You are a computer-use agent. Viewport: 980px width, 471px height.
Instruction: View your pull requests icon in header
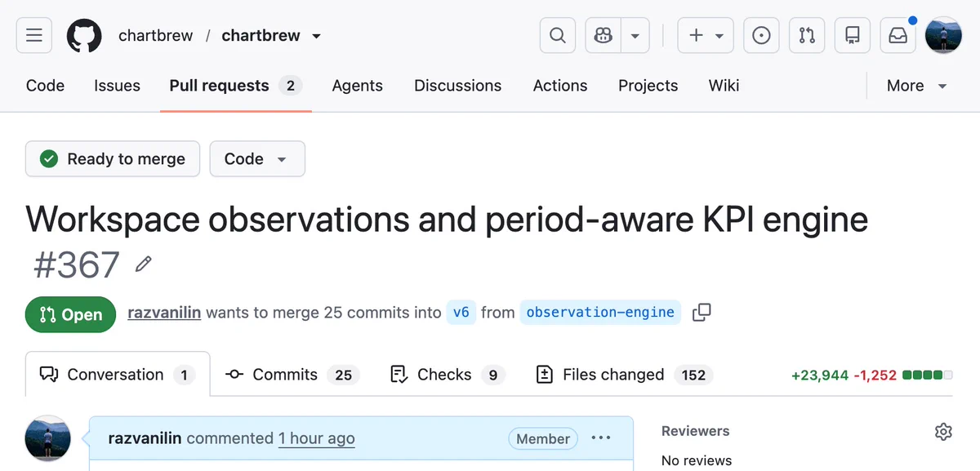pyautogui.click(x=807, y=36)
